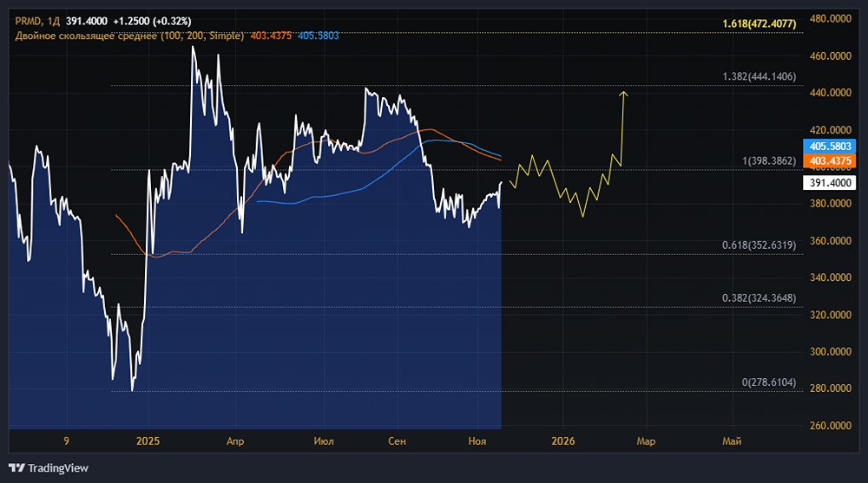Click the blue 405.5803 legend value
This screenshot has width=868, height=483.
pyautogui.click(x=319, y=36)
